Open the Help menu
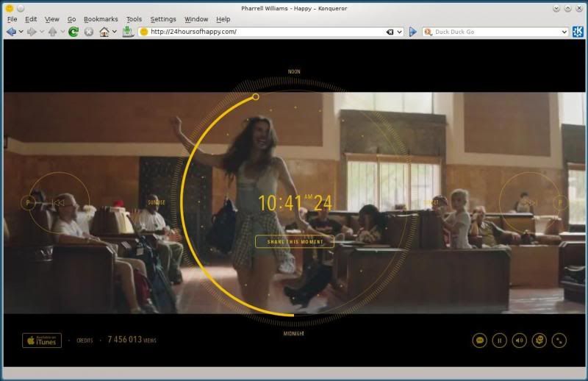This screenshot has height=381, width=588. click(223, 19)
